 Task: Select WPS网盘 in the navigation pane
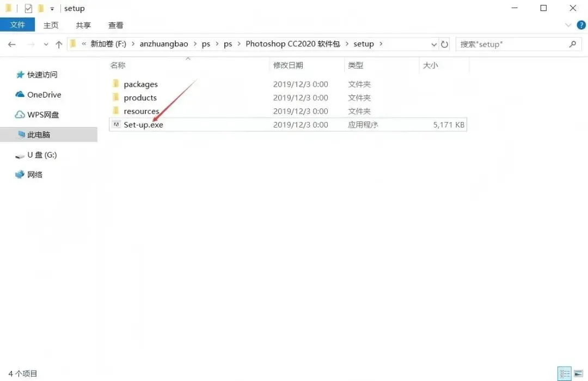[x=43, y=114]
